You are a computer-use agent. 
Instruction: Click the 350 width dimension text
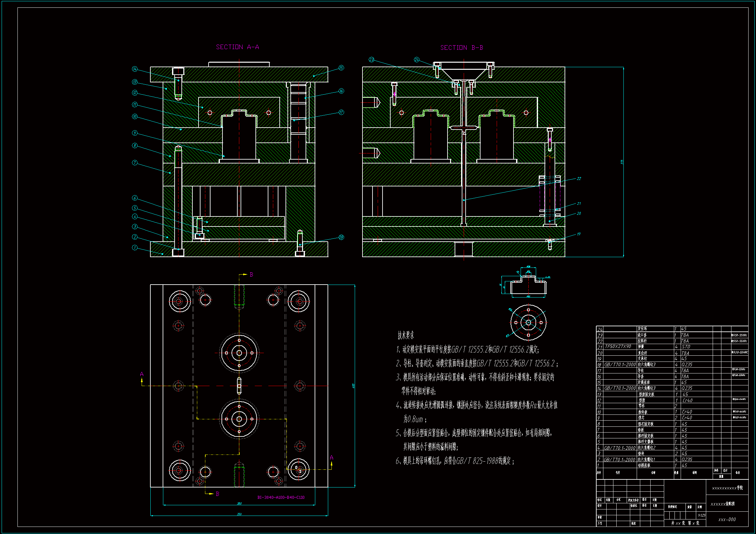pos(239,514)
